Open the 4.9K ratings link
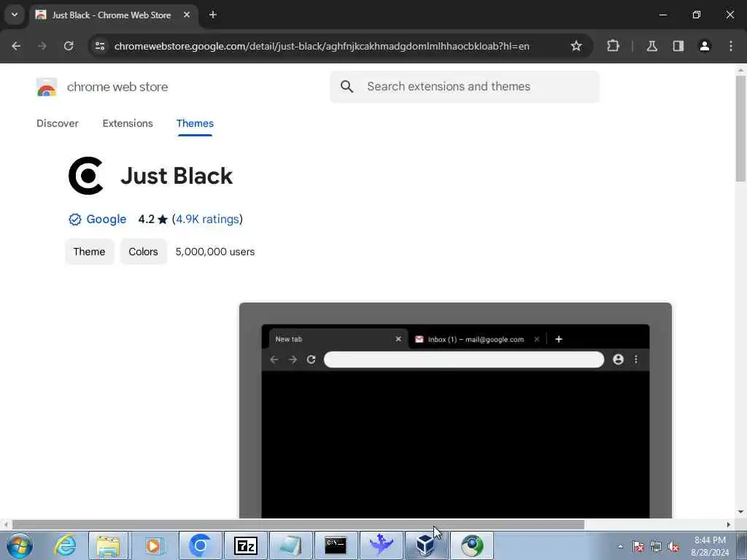747x560 pixels. tap(207, 219)
